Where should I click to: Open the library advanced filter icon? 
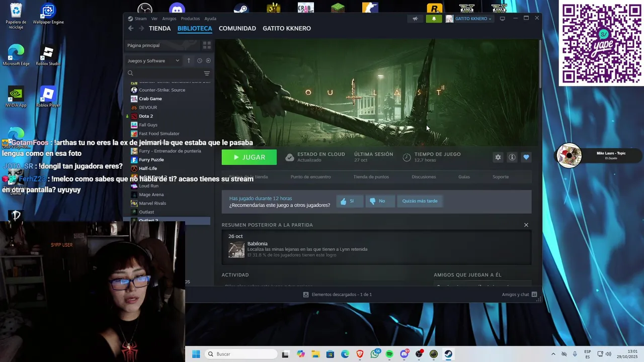207,73
